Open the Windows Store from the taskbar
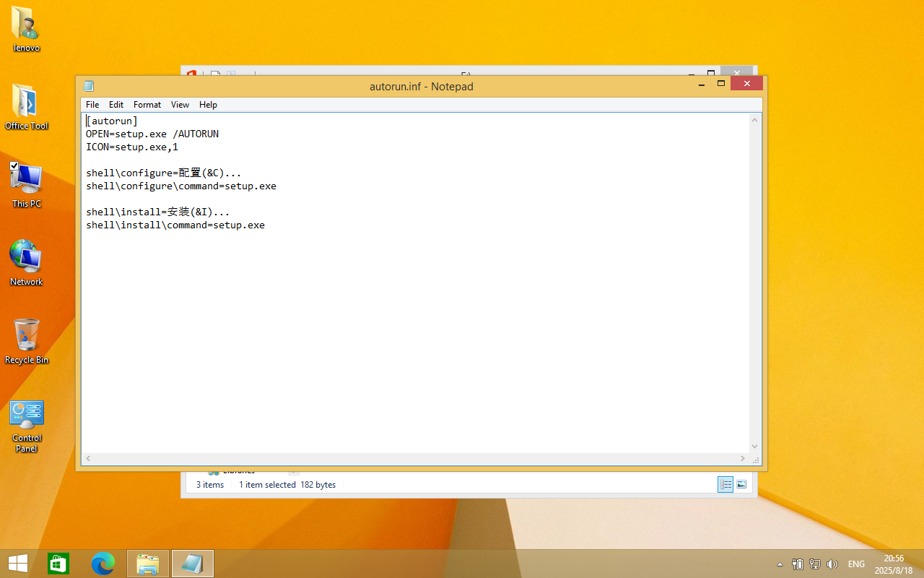This screenshot has width=924, height=578. pyautogui.click(x=58, y=564)
